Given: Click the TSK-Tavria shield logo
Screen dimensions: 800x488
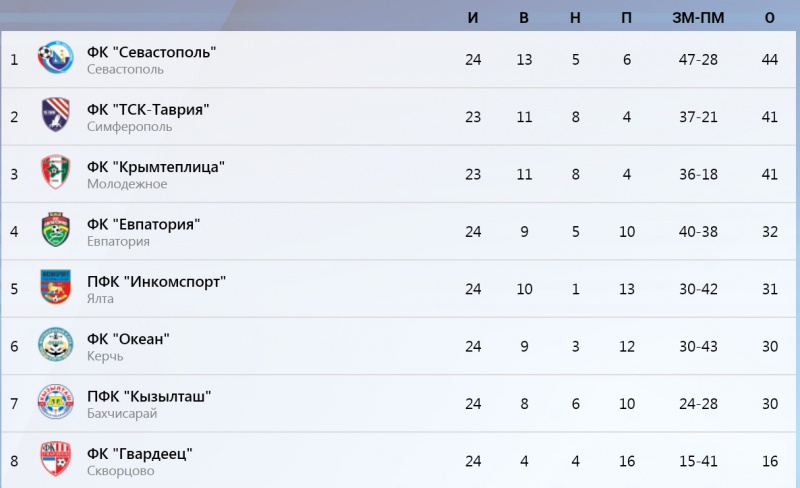Looking at the screenshot, I should coord(56,115).
